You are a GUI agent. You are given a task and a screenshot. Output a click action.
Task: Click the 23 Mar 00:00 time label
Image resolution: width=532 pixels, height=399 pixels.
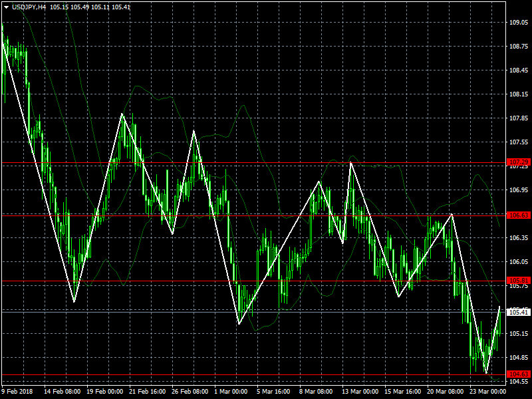click(487, 391)
